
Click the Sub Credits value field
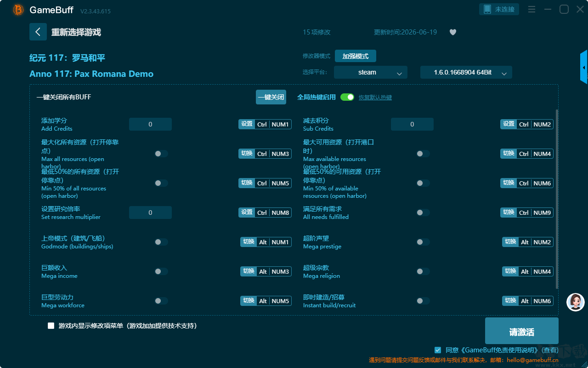click(412, 124)
